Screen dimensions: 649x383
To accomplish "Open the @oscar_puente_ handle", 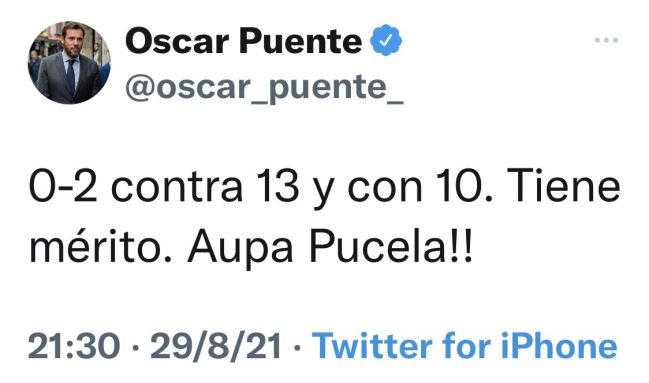I will click(x=264, y=87).
